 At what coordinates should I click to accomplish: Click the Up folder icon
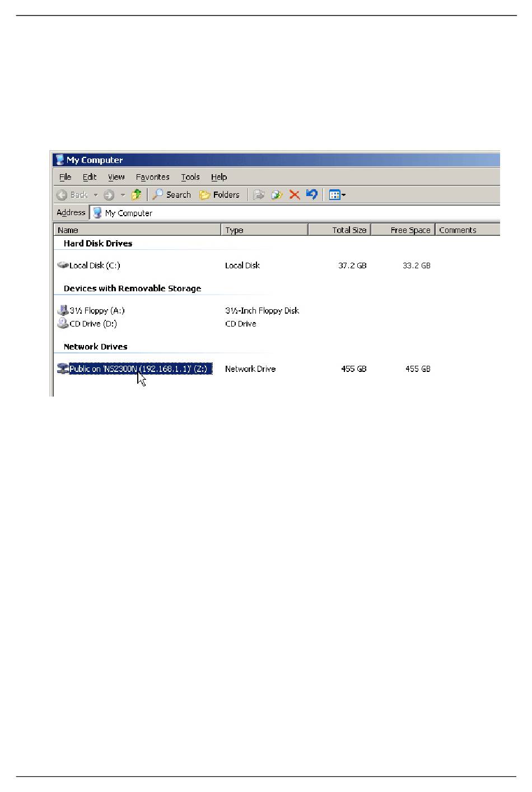(x=136, y=195)
